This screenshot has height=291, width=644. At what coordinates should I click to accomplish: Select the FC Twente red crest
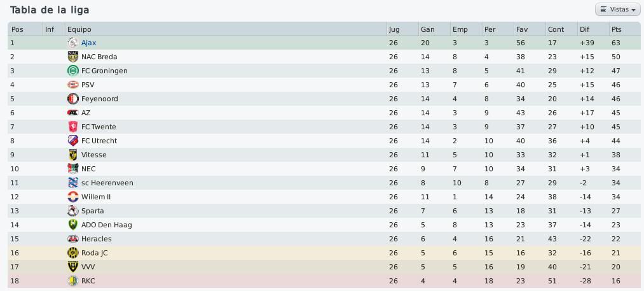(72, 126)
